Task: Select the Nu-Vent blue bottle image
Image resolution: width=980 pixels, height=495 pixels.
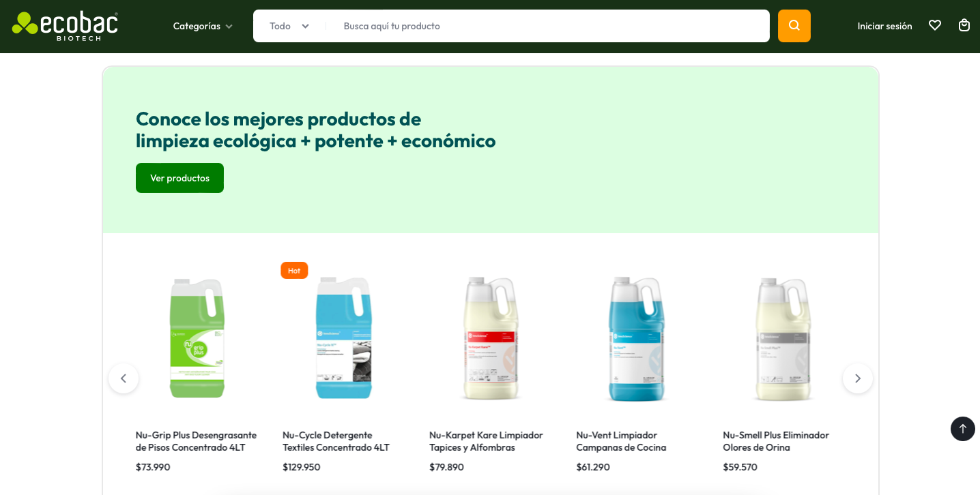Action: pyautogui.click(x=637, y=338)
